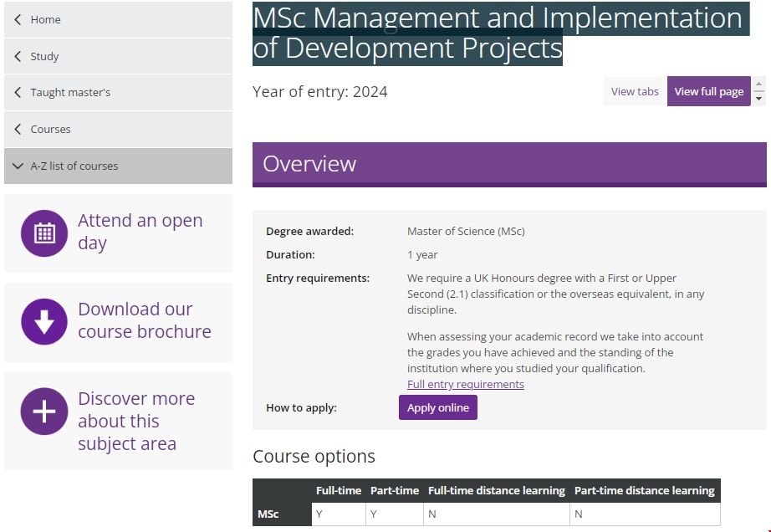Navigate to Taught master's in sidebar
This screenshot has width=771, height=532.
[70, 92]
